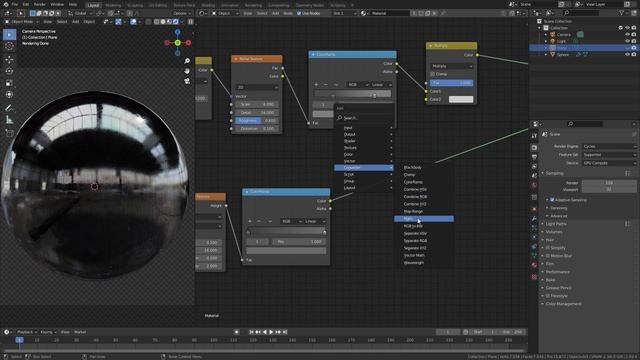The image size is (640, 360).
Task: Click the Keying button in timeline
Action: [x=48, y=332]
